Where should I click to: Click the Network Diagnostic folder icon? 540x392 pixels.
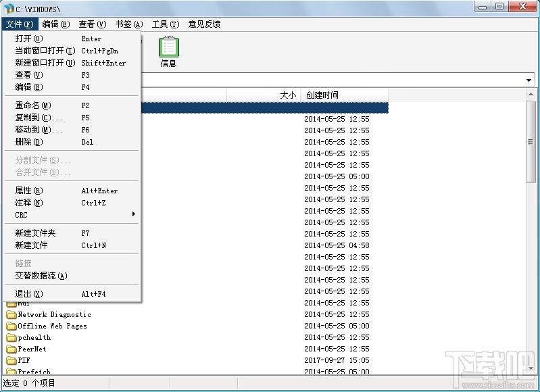(x=11, y=314)
